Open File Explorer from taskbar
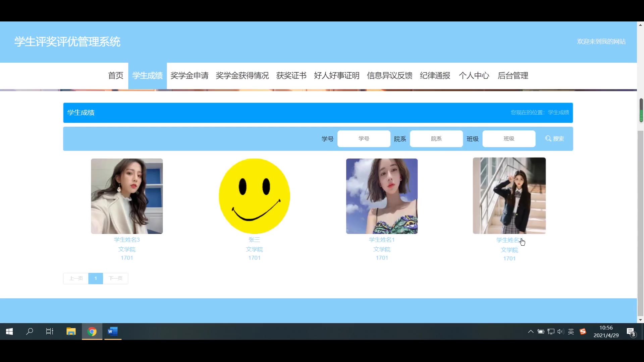This screenshot has height=362, width=644. 71,331
